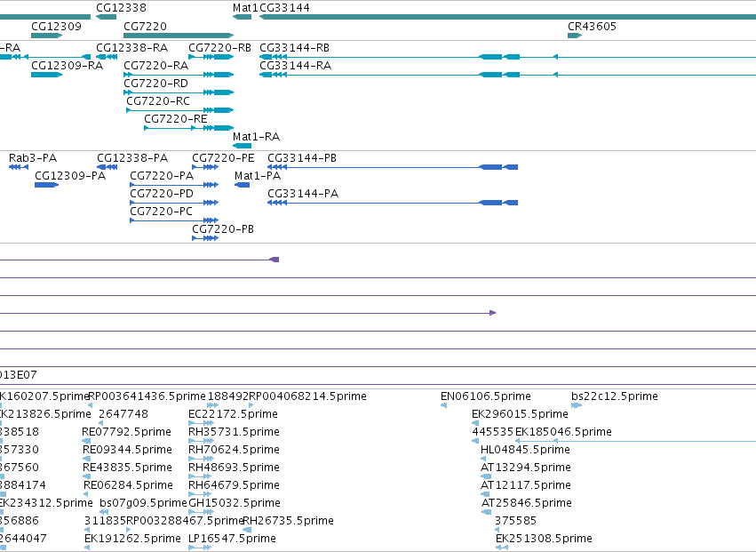
Task: Select EST AT13294.5prime
Action: tap(526, 467)
